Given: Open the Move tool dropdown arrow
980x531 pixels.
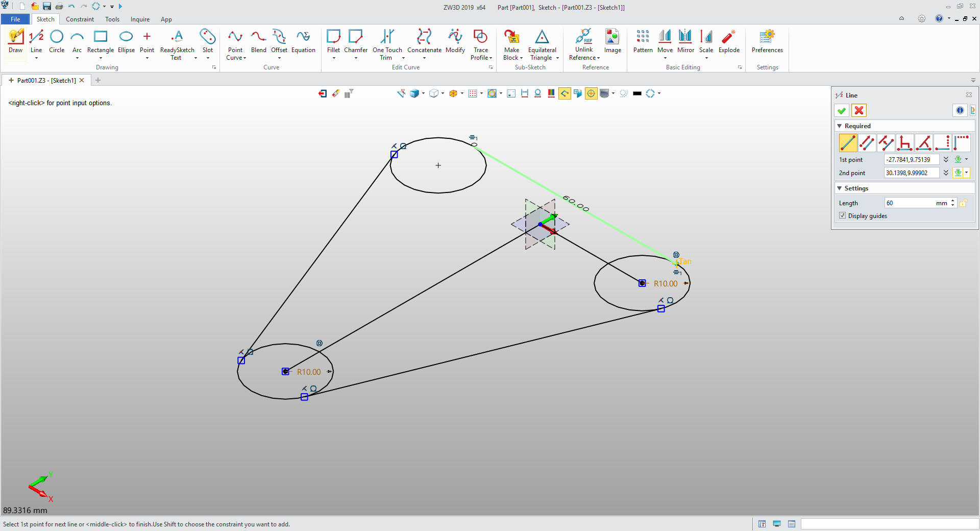Looking at the screenshot, I should [x=665, y=58].
